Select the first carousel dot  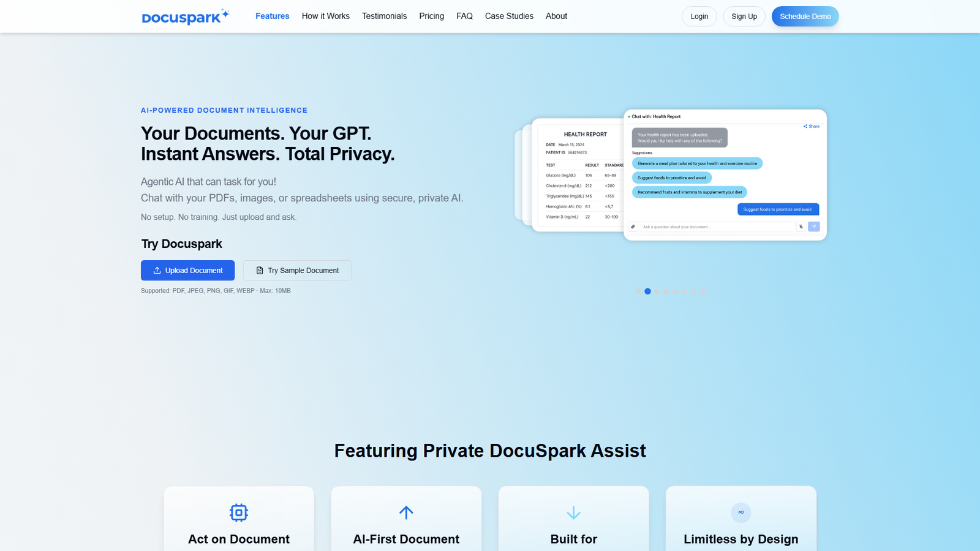point(638,291)
